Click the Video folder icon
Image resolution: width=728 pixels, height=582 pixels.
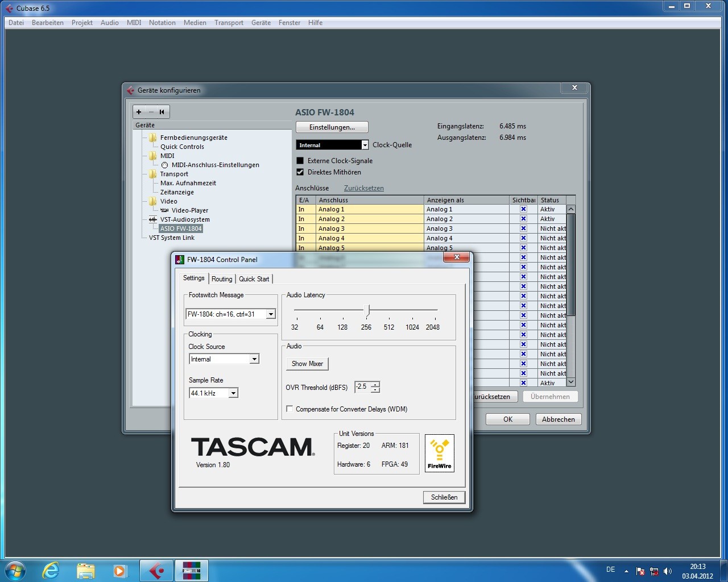tap(153, 201)
